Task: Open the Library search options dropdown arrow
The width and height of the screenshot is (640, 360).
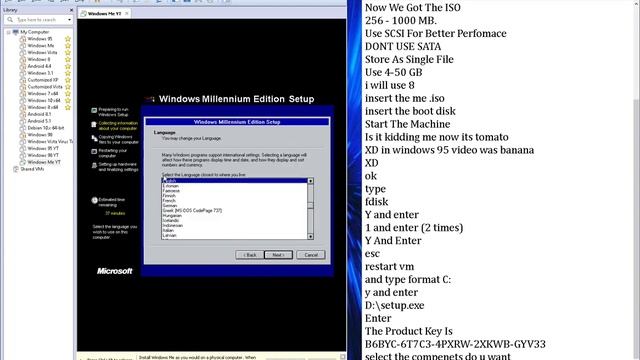Action: pos(69,20)
